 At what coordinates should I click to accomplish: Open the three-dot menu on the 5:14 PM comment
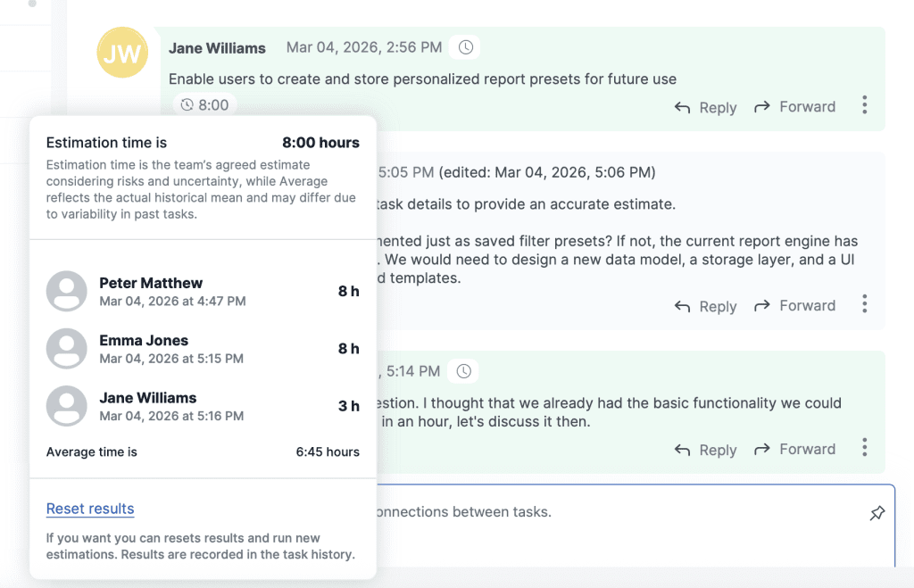click(x=864, y=447)
